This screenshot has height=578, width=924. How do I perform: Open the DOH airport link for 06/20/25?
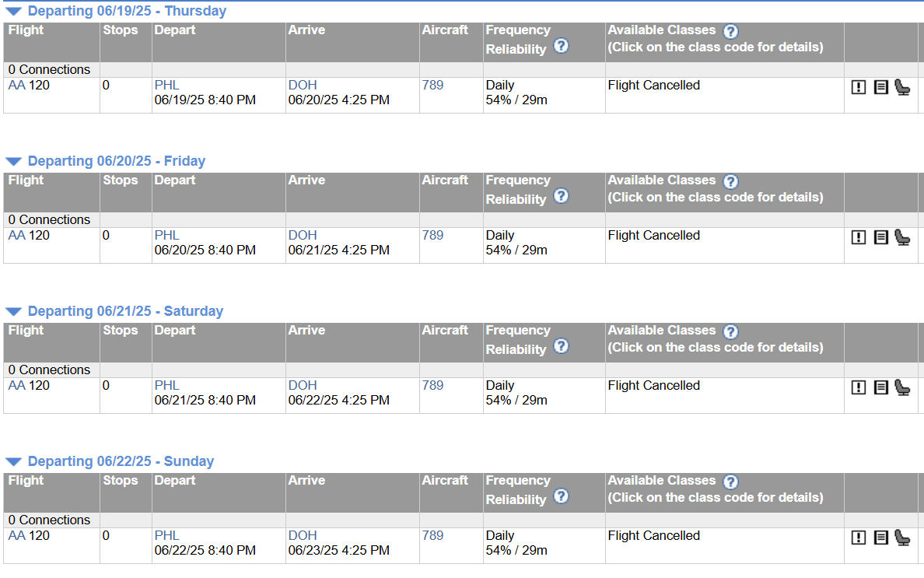[303, 236]
